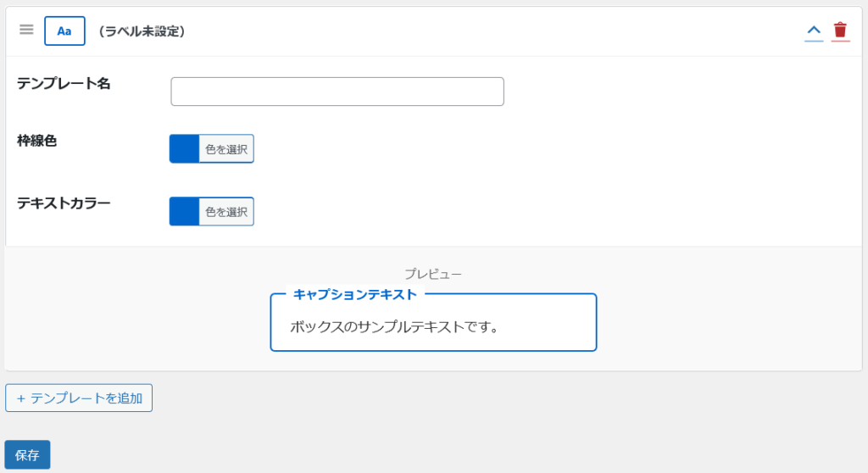868x473 pixels.
Task: Click the テンプレート名 field label
Action: coord(64,83)
